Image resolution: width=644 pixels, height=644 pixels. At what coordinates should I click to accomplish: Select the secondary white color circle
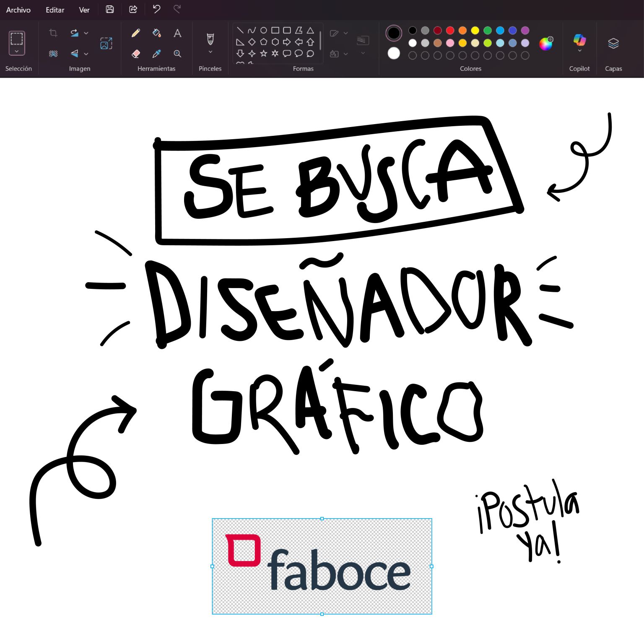394,53
